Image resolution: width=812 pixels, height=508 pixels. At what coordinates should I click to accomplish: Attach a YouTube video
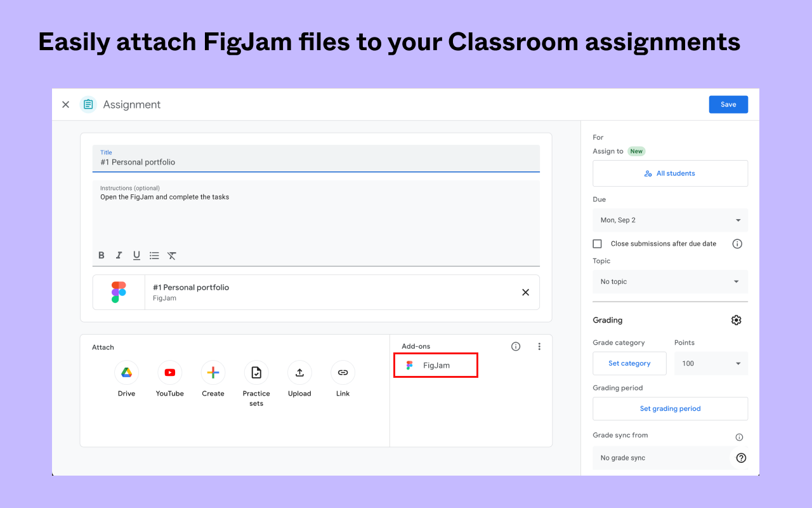click(x=169, y=373)
